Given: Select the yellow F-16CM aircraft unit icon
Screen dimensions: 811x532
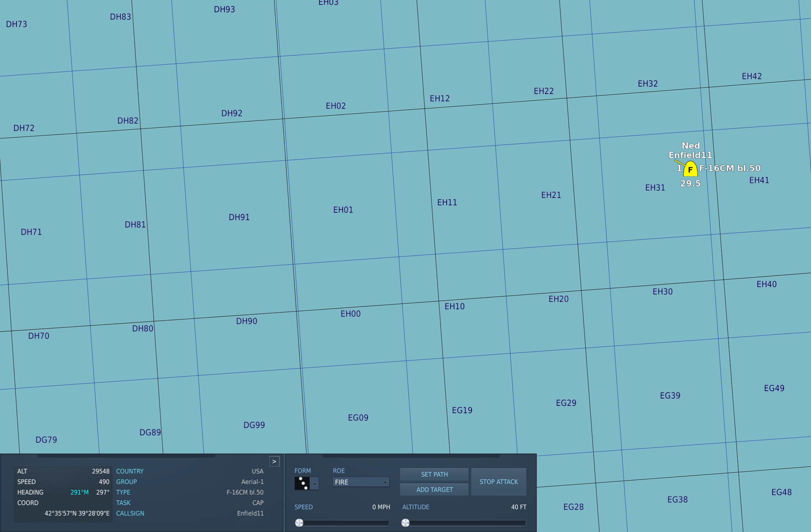Looking at the screenshot, I should coord(690,169).
